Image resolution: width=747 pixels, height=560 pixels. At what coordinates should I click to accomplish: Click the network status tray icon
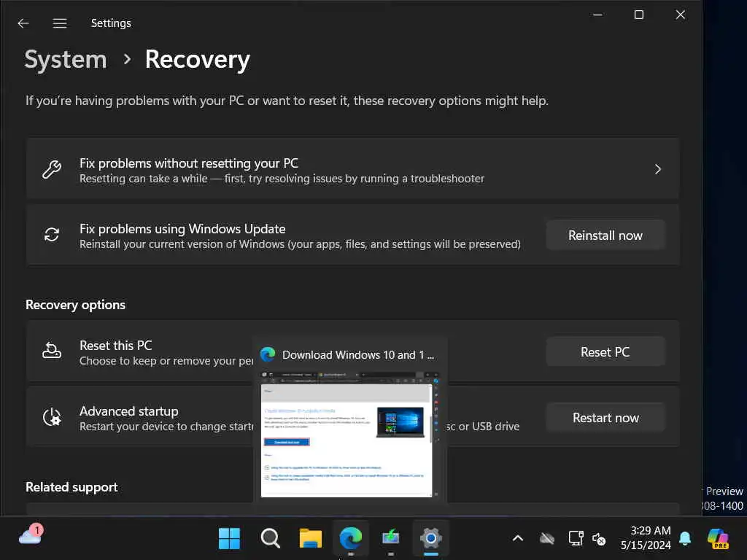[576, 539]
